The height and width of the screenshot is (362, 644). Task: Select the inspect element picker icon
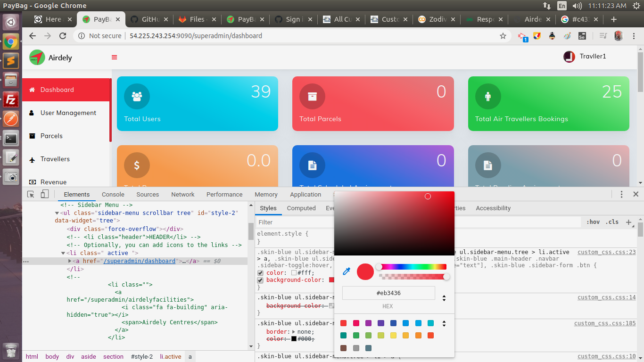click(31, 194)
